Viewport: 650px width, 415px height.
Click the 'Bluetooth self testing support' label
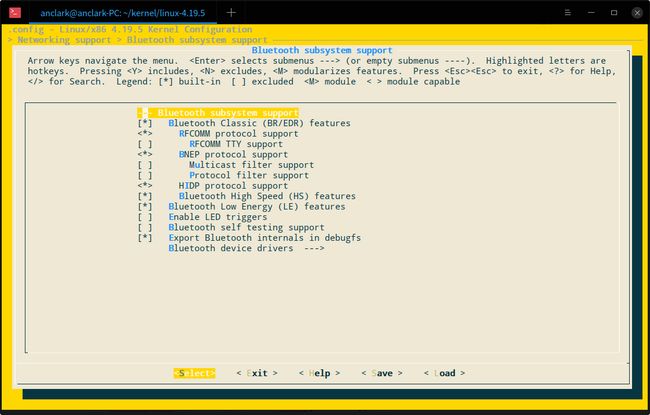pyautogui.click(x=246, y=227)
